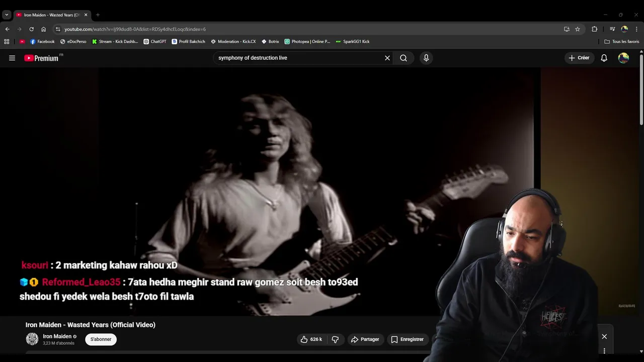View site information icon in address bar

[x=58, y=29]
